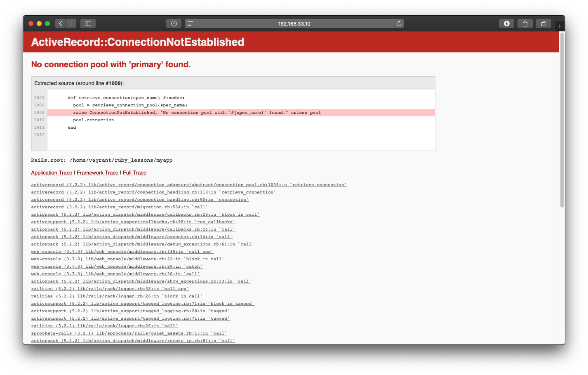Reload the page with refresh icon

pyautogui.click(x=399, y=24)
